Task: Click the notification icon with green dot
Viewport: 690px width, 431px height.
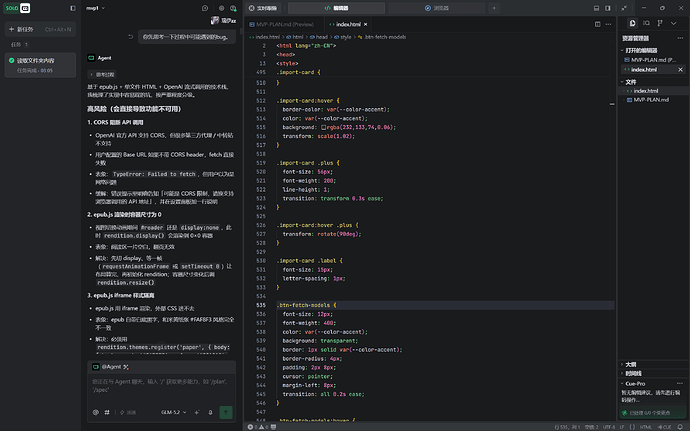Action: tap(233, 8)
